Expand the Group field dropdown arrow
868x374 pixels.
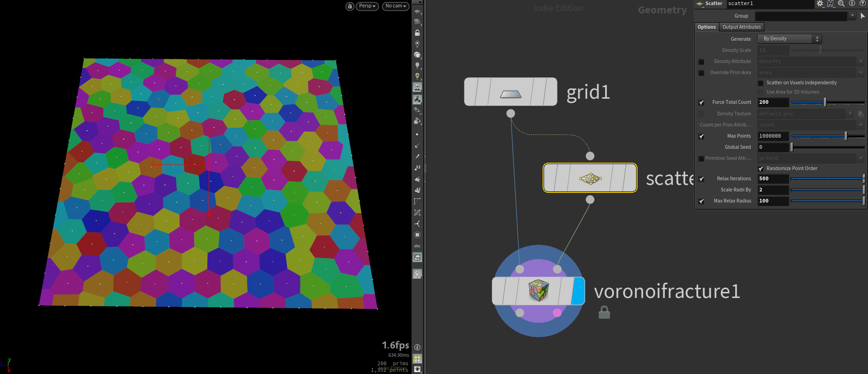tap(852, 16)
